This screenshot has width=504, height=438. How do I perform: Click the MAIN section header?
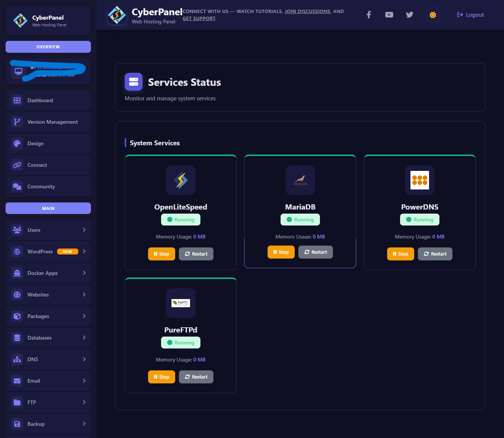pos(48,208)
